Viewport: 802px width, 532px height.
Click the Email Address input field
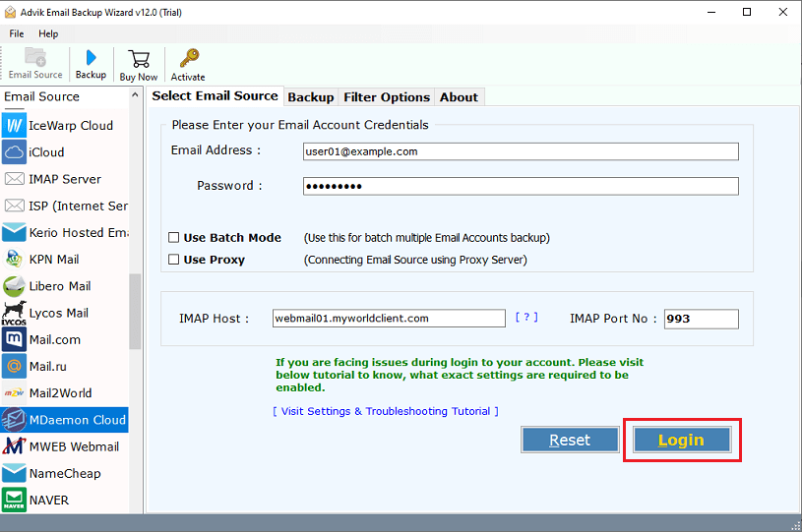(x=521, y=151)
